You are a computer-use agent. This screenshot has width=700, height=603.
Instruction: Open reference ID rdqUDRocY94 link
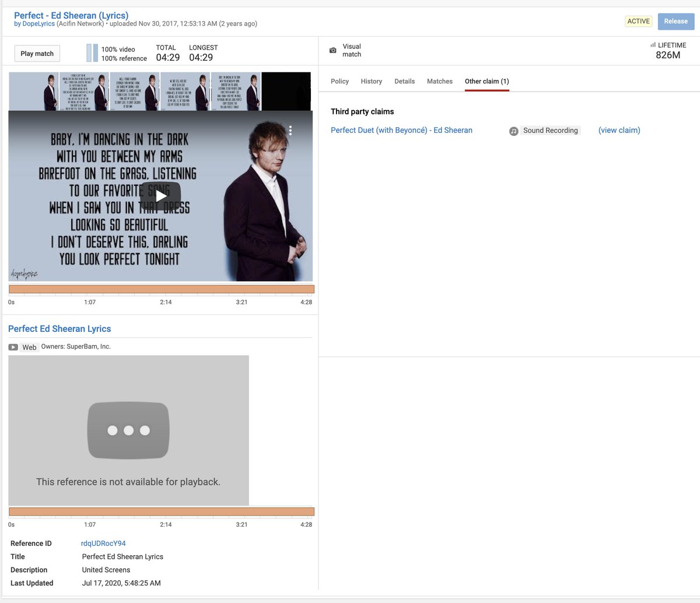coord(103,544)
